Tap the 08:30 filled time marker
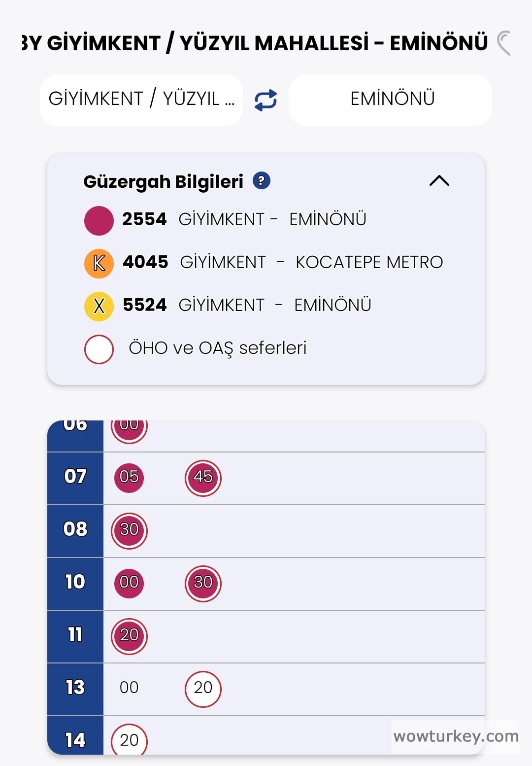Viewport: 532px width, 766px height. click(129, 530)
